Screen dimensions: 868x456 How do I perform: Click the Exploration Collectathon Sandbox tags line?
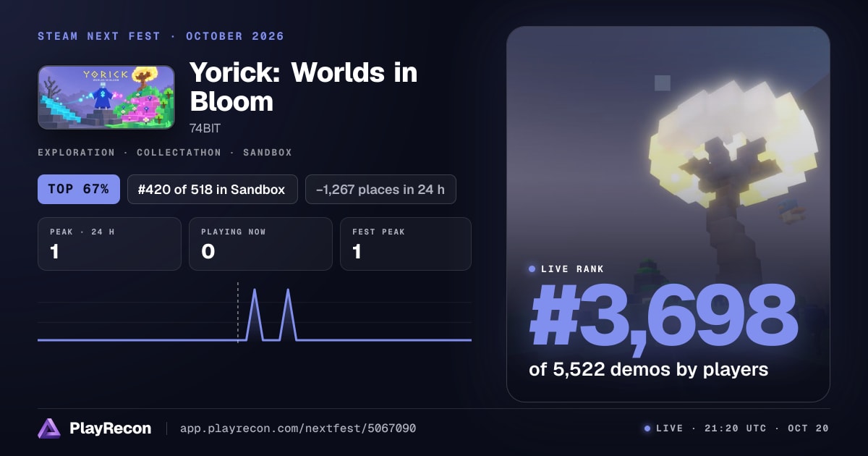[x=165, y=153]
